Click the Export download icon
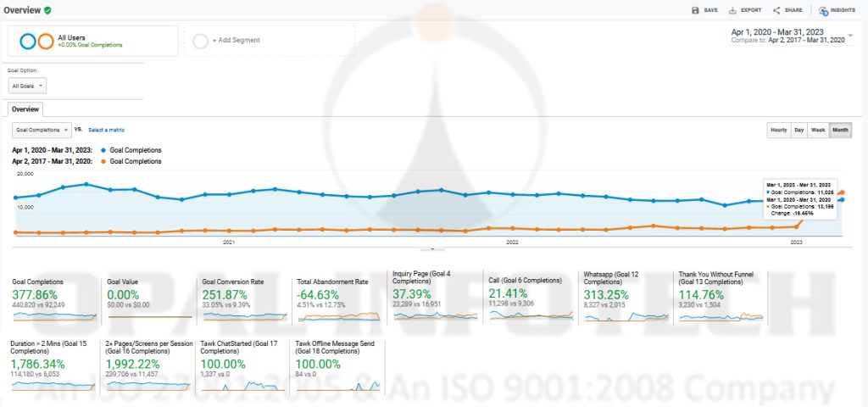Screen dimensions: 868x407 click(x=732, y=10)
